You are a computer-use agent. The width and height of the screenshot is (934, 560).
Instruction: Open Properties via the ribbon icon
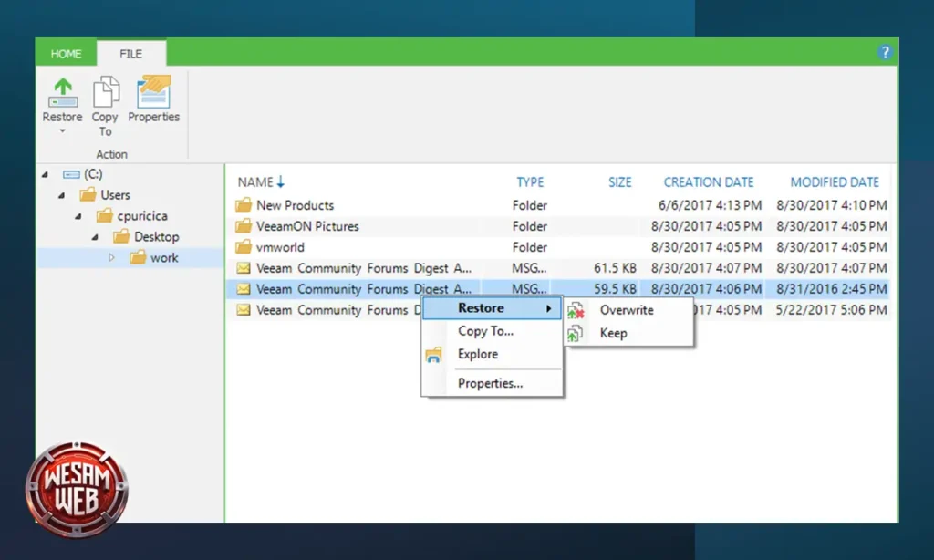point(153,92)
